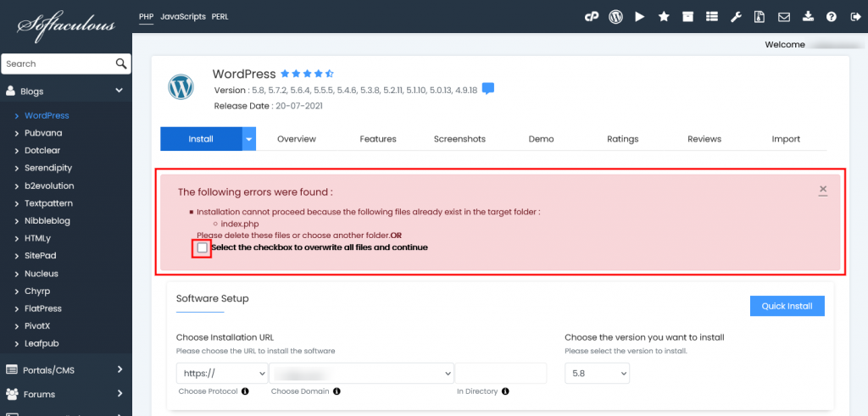Image resolution: width=868 pixels, height=416 pixels.
Task: Click the download/import icon in top bar
Action: (808, 17)
